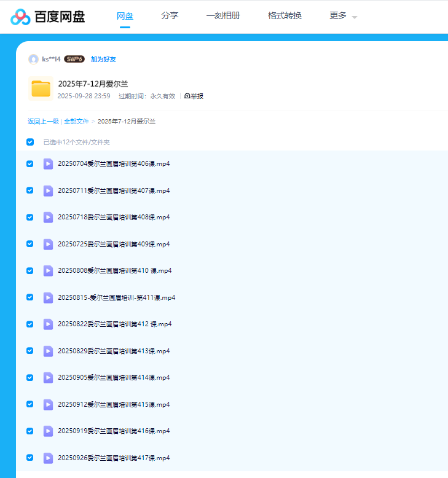Click the video icon of the 第410 课 file

tap(48, 271)
